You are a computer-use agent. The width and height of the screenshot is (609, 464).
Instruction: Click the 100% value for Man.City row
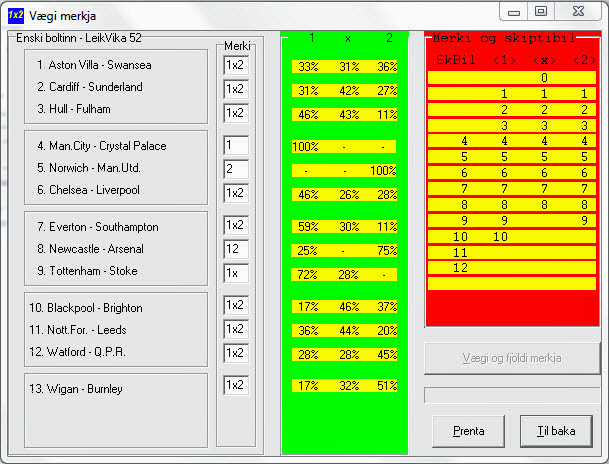(x=305, y=147)
